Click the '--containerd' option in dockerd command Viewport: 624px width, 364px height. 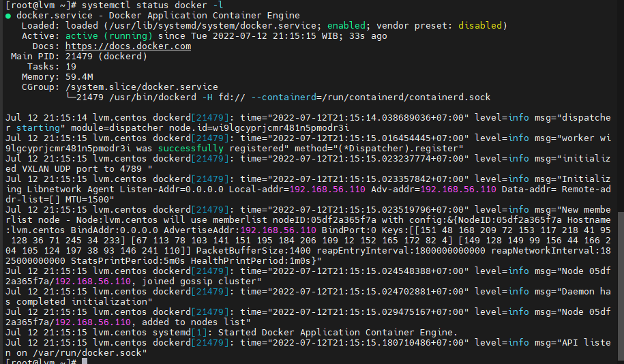(284, 97)
